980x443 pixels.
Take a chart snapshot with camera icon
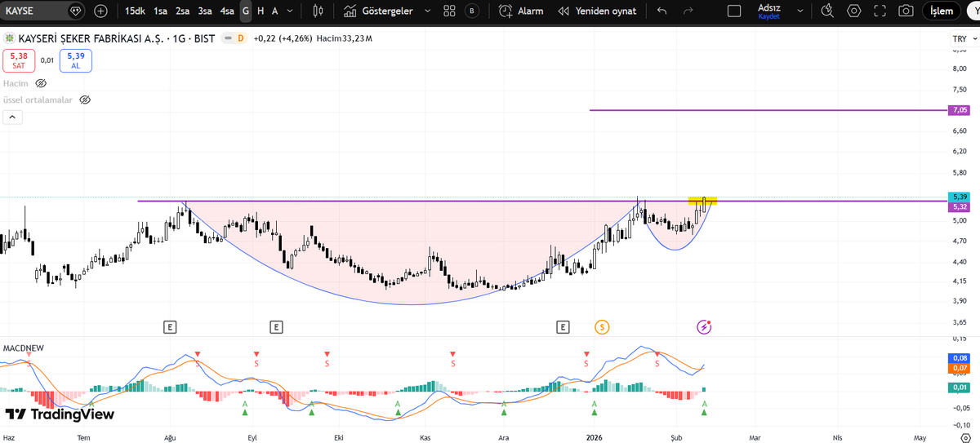click(x=906, y=11)
